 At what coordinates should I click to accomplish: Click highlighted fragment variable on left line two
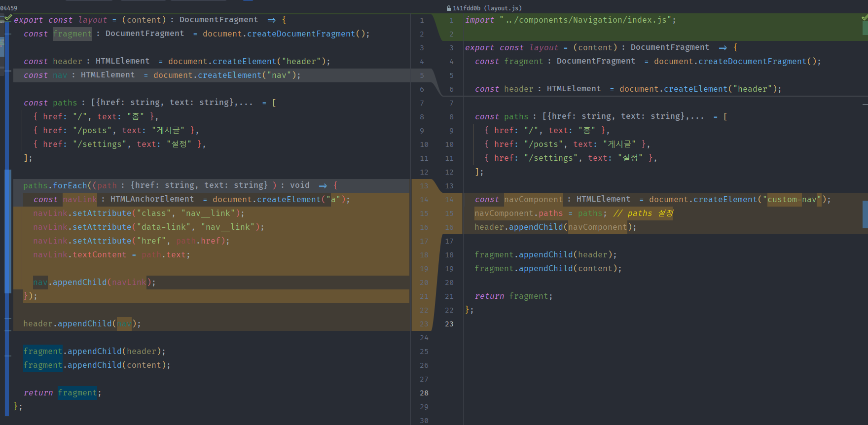[72, 34]
